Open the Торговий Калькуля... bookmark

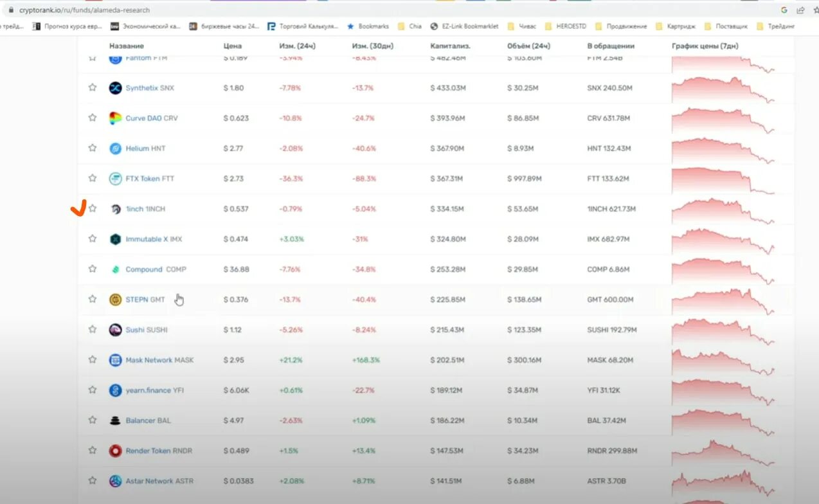(x=302, y=26)
